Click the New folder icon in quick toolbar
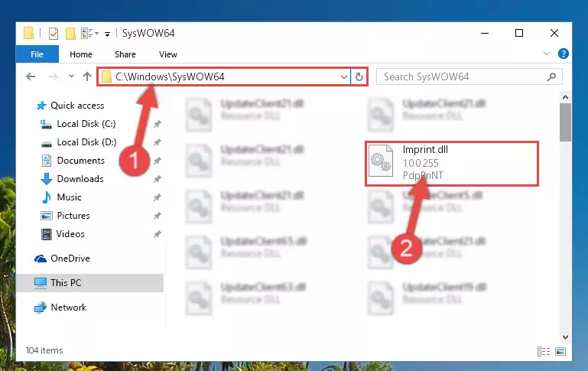Image resolution: width=588 pixels, height=371 pixels. (70, 34)
